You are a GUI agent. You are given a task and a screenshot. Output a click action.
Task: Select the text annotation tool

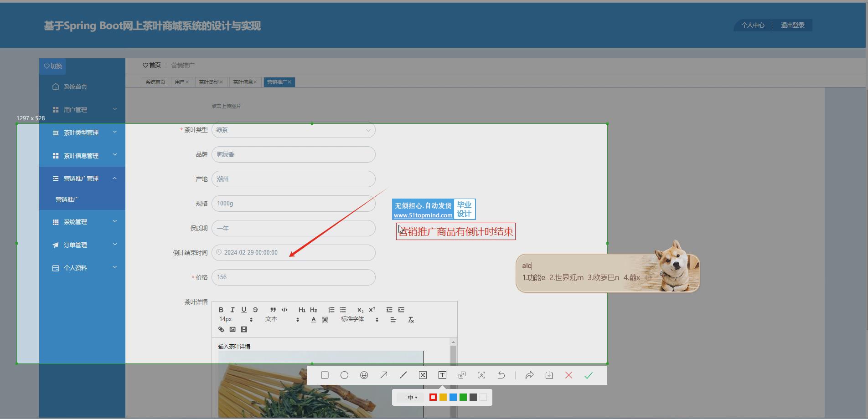point(442,375)
